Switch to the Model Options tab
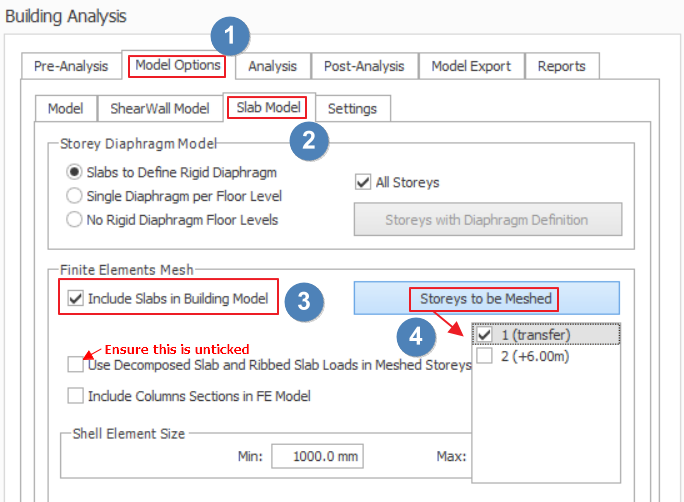 tap(176, 66)
